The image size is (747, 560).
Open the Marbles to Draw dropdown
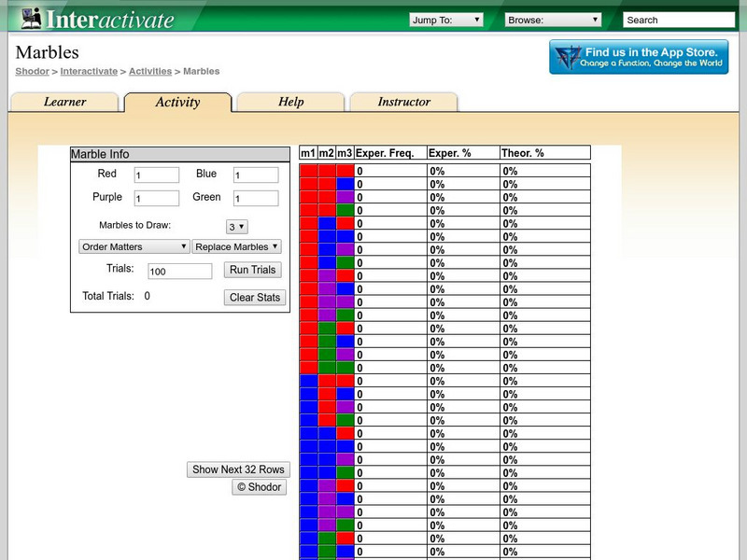[236, 226]
